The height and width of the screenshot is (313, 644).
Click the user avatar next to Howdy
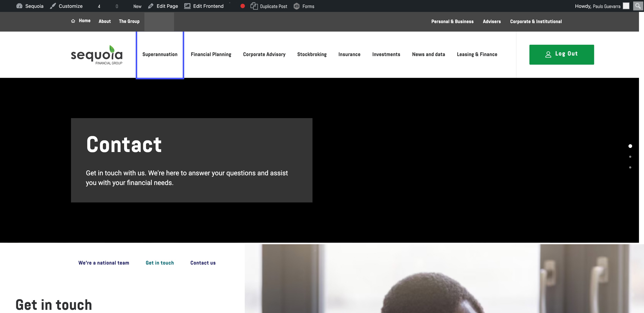(626, 6)
